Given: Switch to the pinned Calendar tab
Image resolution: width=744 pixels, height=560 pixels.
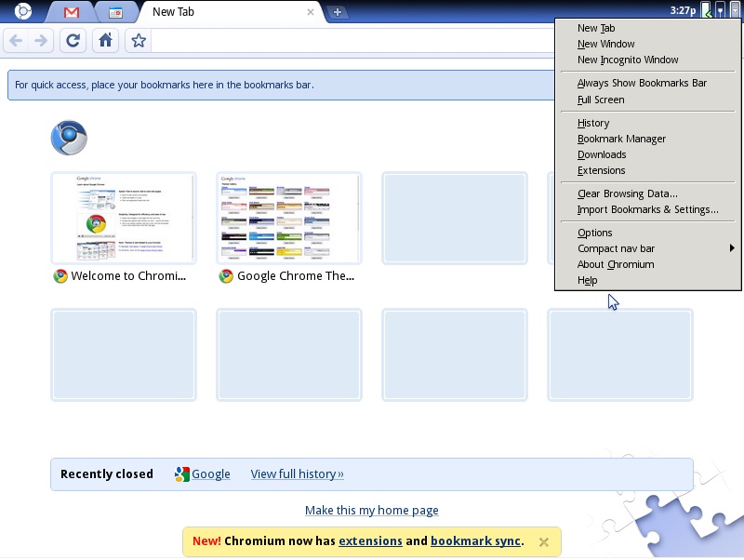Looking at the screenshot, I should tap(115, 12).
